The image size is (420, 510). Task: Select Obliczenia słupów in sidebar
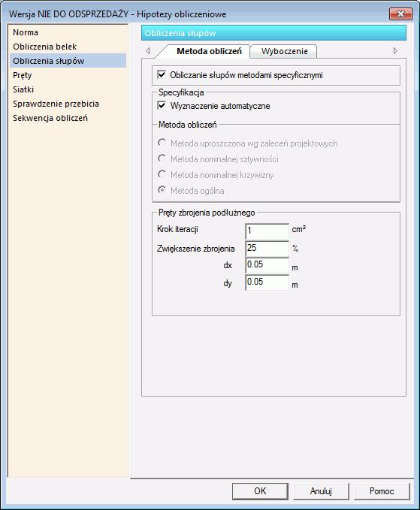68,61
